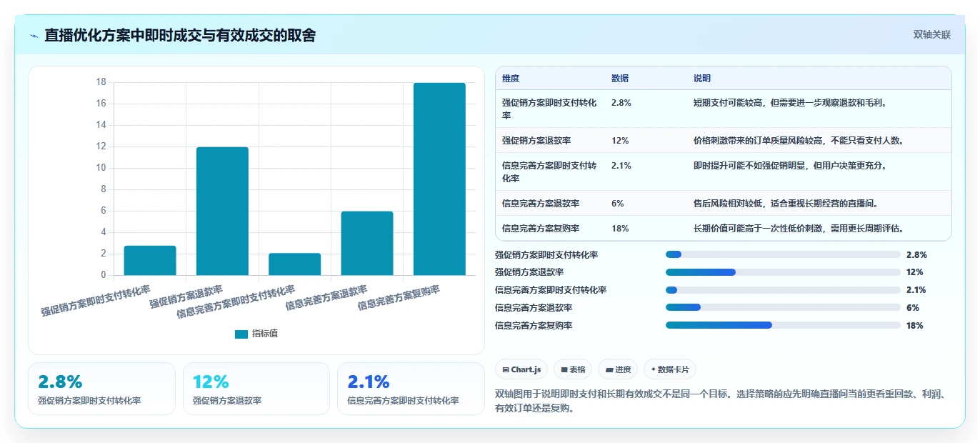This screenshot has width=980, height=443.
Task: Click the 18% progress bar
Action: pos(783,325)
